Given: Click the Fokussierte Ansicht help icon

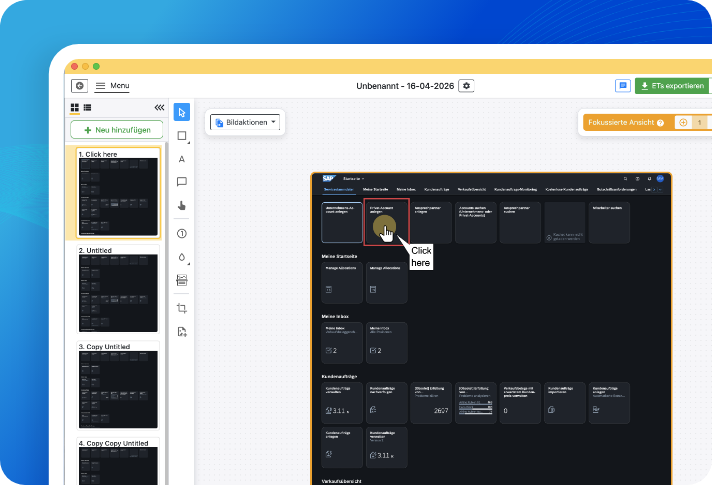Looking at the screenshot, I should [660, 123].
